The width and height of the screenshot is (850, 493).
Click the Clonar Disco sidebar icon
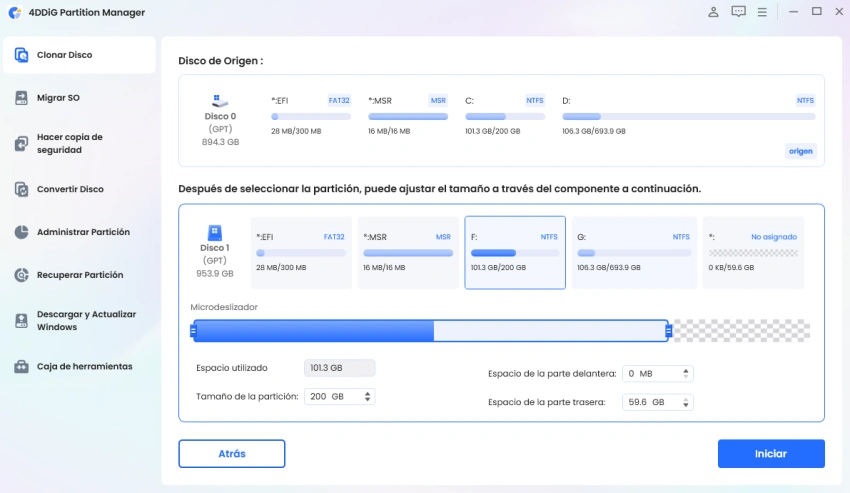click(21, 55)
